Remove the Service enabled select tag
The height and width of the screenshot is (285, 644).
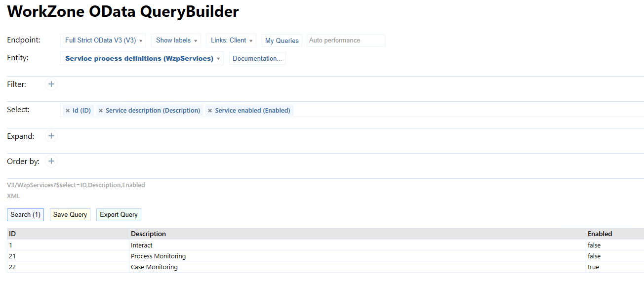point(210,111)
